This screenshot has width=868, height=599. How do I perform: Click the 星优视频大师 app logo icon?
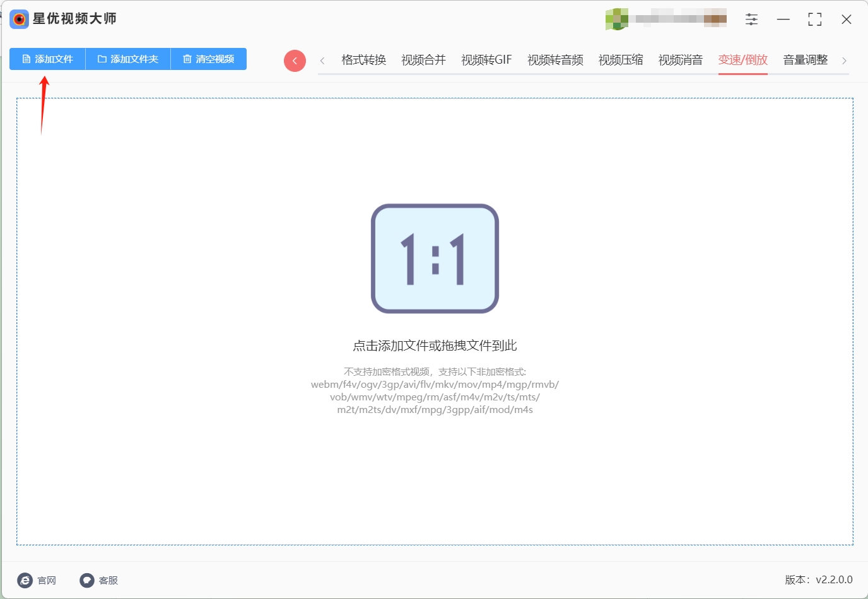point(20,19)
